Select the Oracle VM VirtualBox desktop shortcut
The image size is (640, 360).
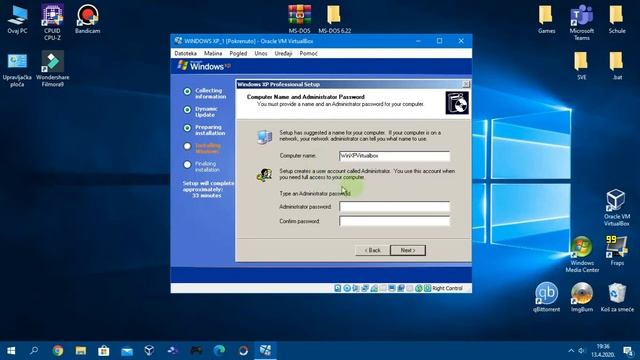616,208
